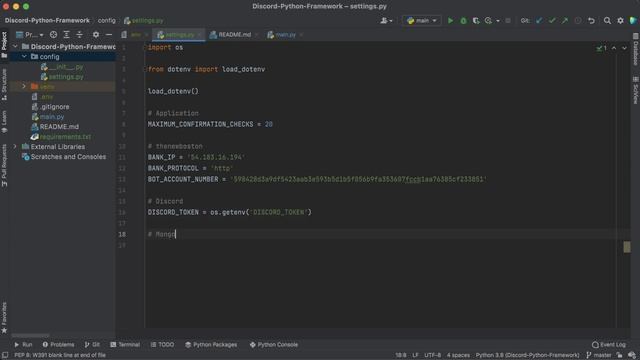The image size is (640, 360).
Task: Update project via Git blue arrow icon
Action: pos(539,20)
